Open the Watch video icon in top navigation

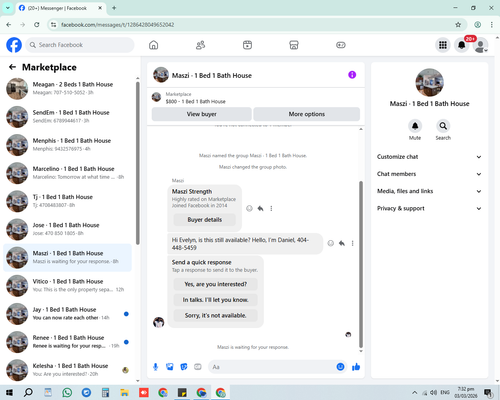click(247, 45)
